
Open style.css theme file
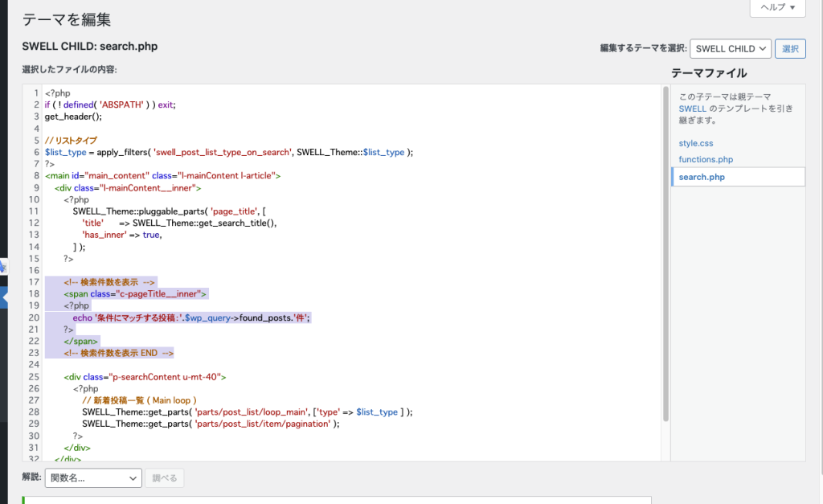[695, 143]
